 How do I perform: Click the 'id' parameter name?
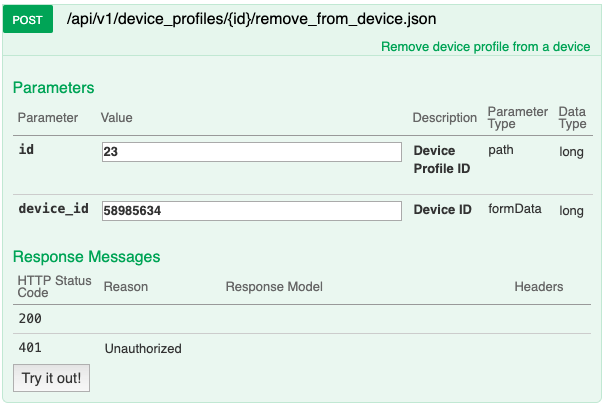pos(26,149)
